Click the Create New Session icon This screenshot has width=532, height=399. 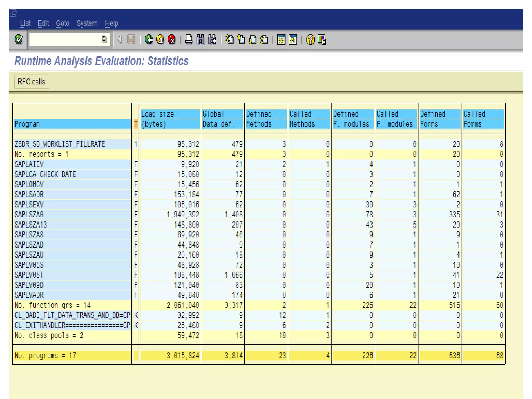tap(281, 40)
